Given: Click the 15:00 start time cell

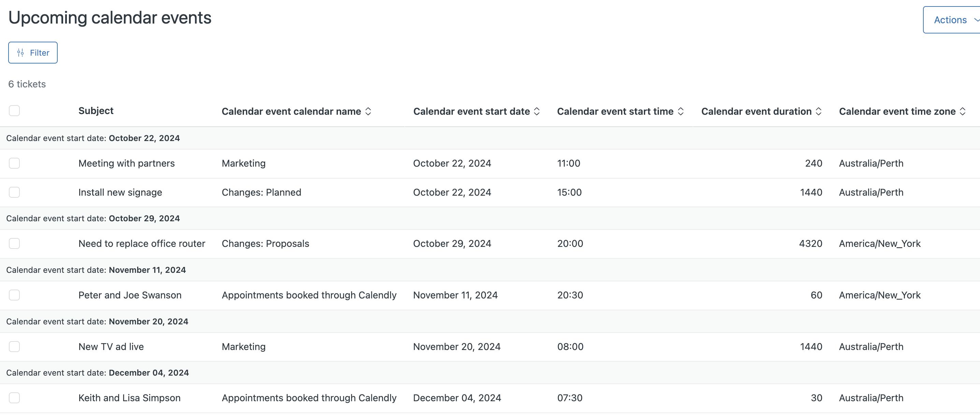Looking at the screenshot, I should point(570,192).
